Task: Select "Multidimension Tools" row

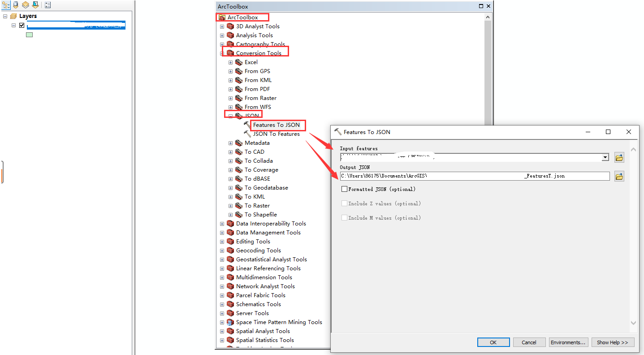Action: tap(264, 277)
